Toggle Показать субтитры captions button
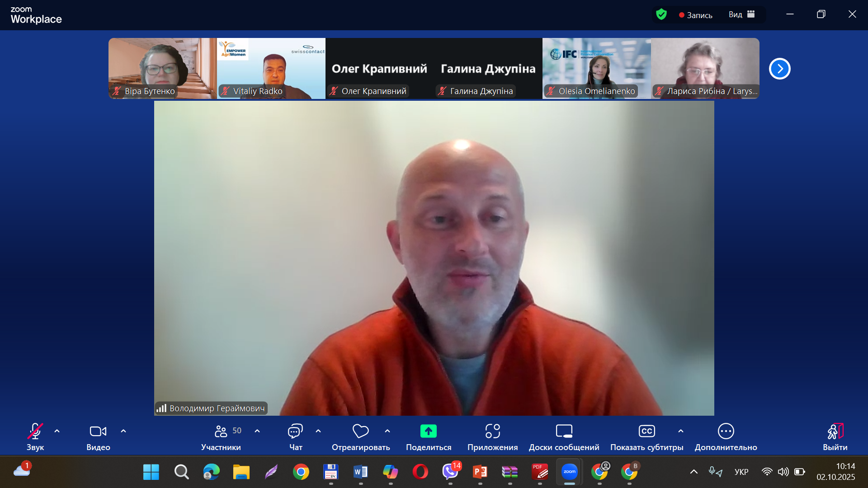Image resolution: width=868 pixels, height=488 pixels. click(646, 432)
